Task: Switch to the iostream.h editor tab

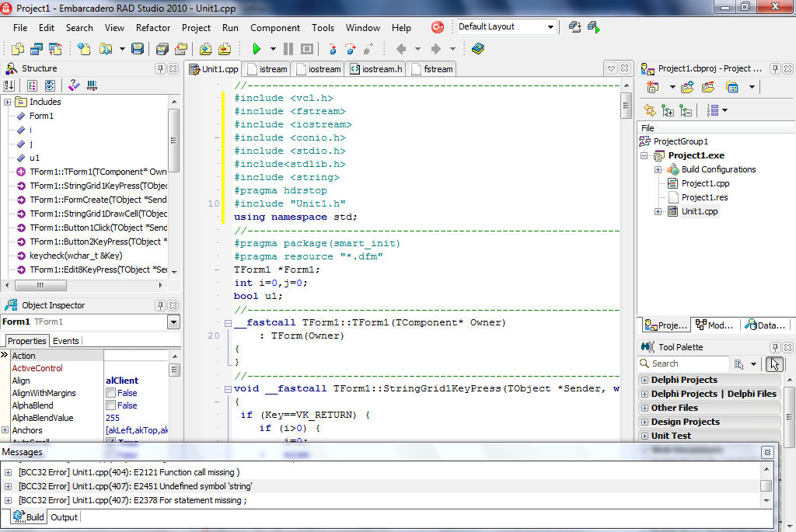Action: click(x=377, y=69)
